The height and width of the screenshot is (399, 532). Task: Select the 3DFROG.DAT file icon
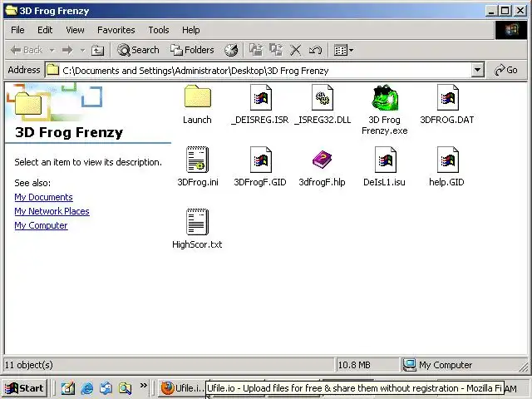pos(447,97)
